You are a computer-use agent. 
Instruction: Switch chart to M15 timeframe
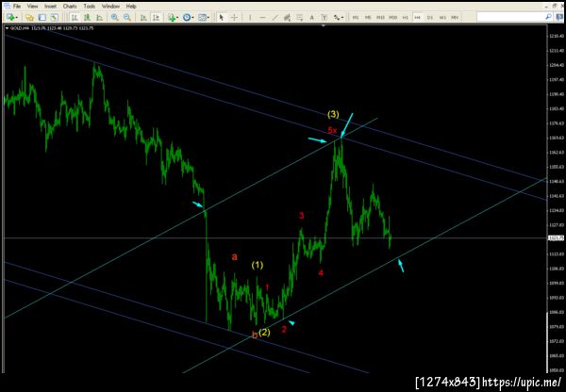380,17
